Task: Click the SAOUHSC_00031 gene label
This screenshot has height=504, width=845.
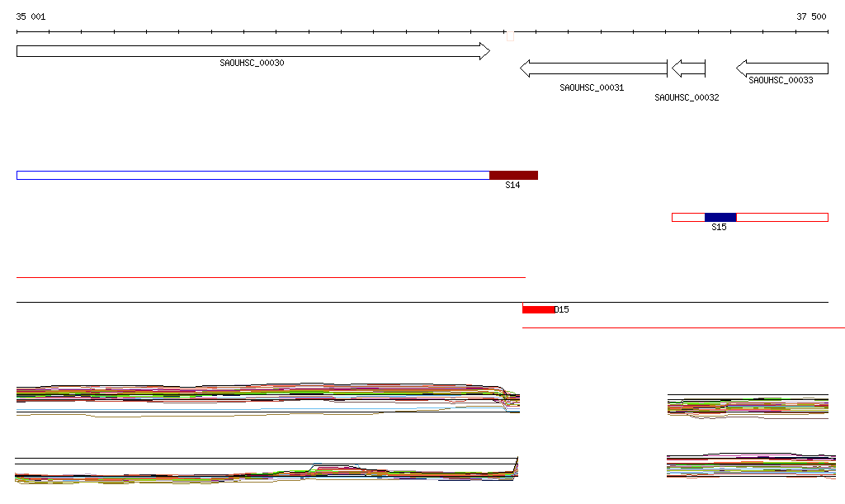Action: click(x=592, y=87)
